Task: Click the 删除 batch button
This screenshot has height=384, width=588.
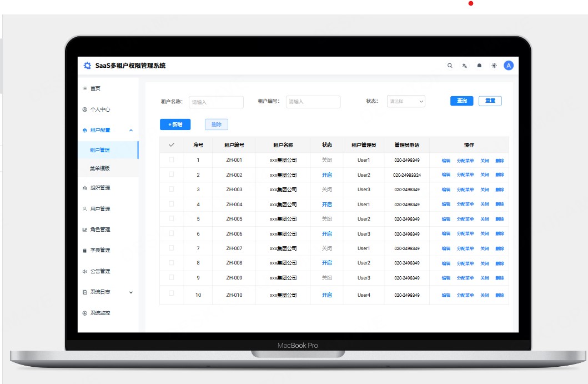Action: pos(217,124)
